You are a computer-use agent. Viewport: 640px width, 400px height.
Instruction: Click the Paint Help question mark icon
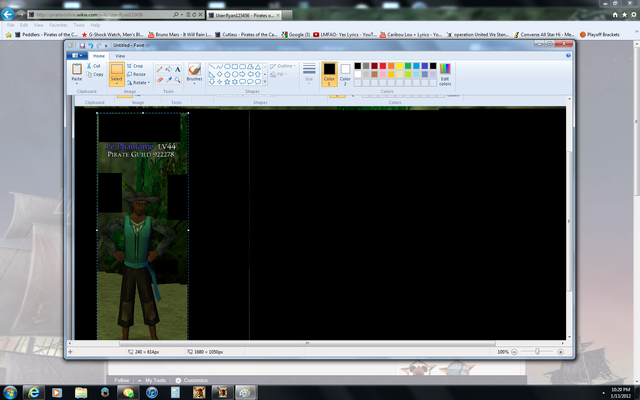coord(568,56)
